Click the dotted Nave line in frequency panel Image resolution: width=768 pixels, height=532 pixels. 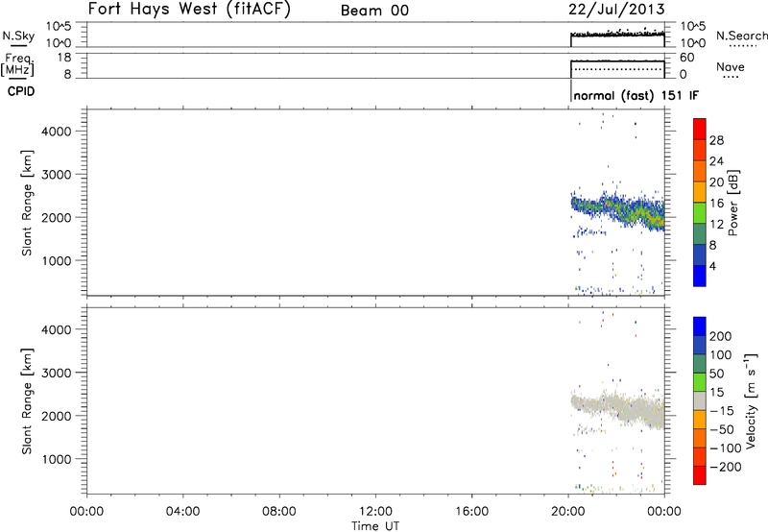(617, 69)
